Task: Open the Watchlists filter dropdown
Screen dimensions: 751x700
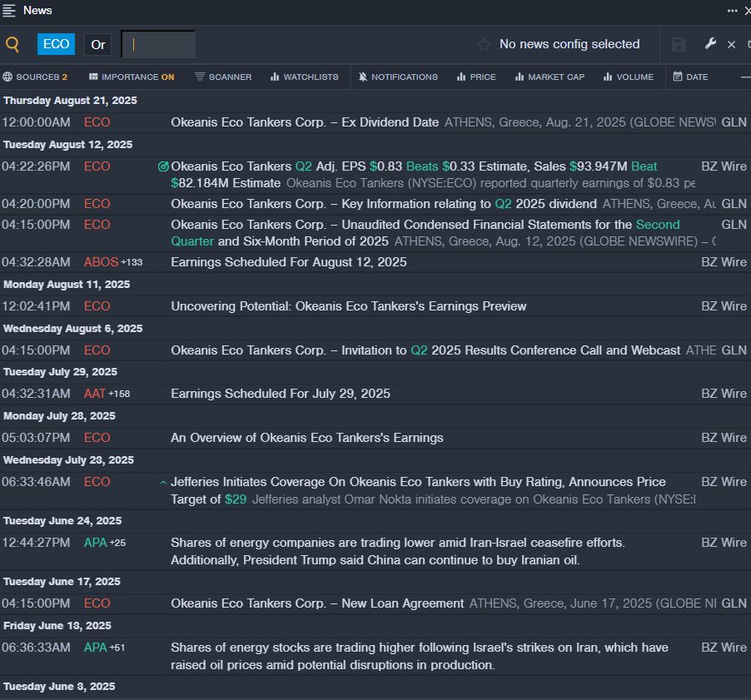Action: (x=305, y=77)
